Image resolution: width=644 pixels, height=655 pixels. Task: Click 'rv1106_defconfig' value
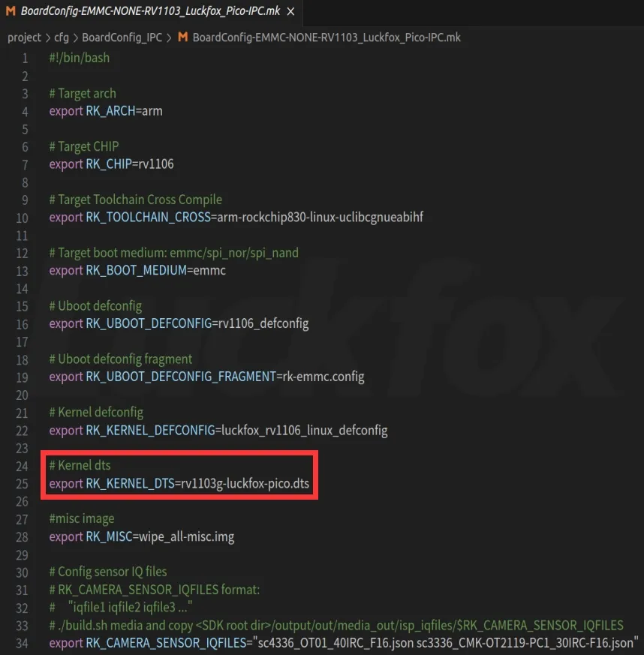263,323
